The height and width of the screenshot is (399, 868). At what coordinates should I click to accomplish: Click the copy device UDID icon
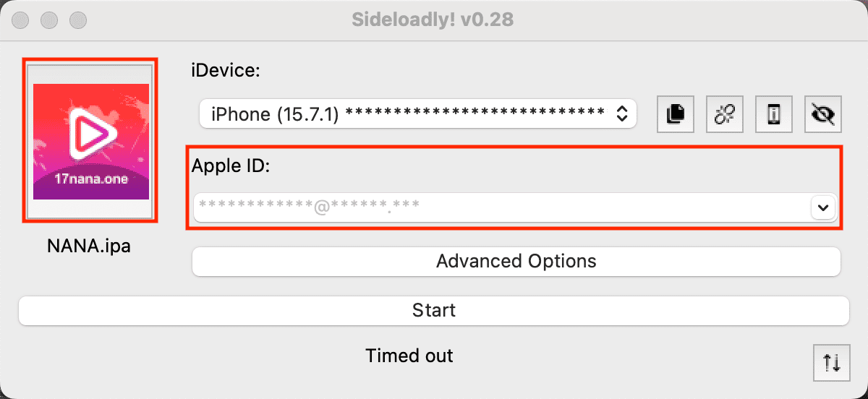pyautogui.click(x=676, y=114)
